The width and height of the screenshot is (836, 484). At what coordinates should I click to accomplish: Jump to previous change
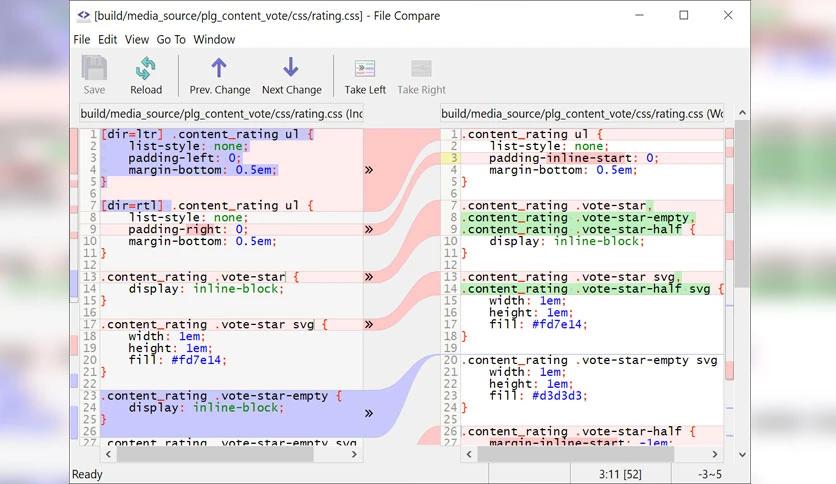pos(220,75)
